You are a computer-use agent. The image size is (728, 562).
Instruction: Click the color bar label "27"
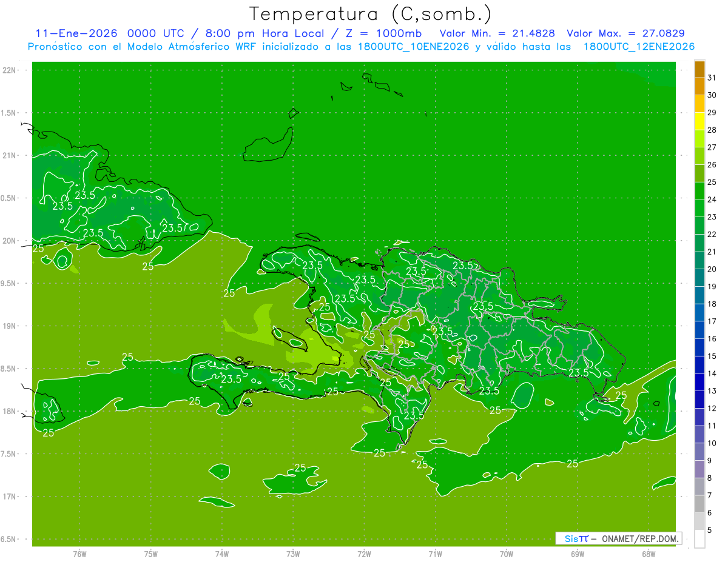712,147
